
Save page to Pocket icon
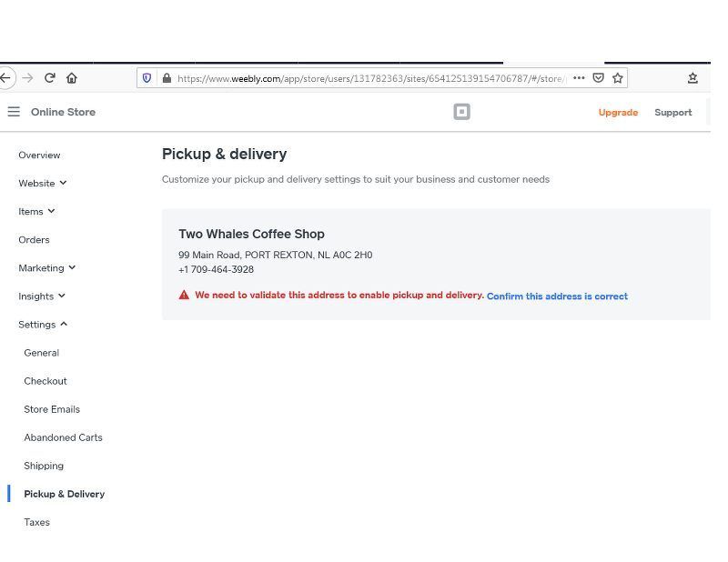pos(598,78)
